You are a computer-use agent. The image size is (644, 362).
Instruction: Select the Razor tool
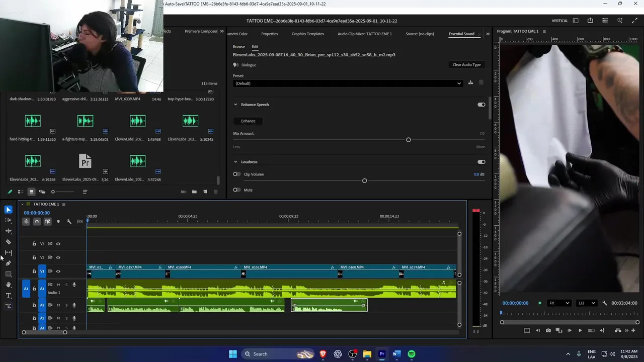(x=8, y=242)
